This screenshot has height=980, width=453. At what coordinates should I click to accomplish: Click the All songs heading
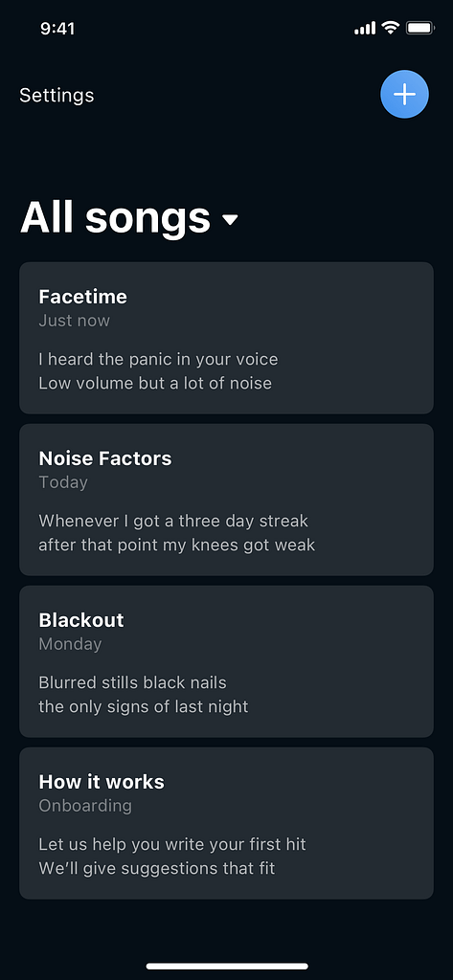pos(115,217)
